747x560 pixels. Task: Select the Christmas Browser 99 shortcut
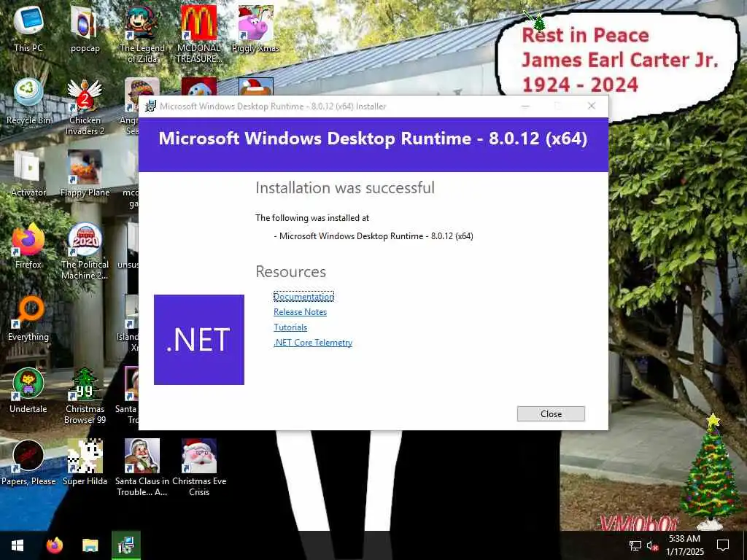85,396
